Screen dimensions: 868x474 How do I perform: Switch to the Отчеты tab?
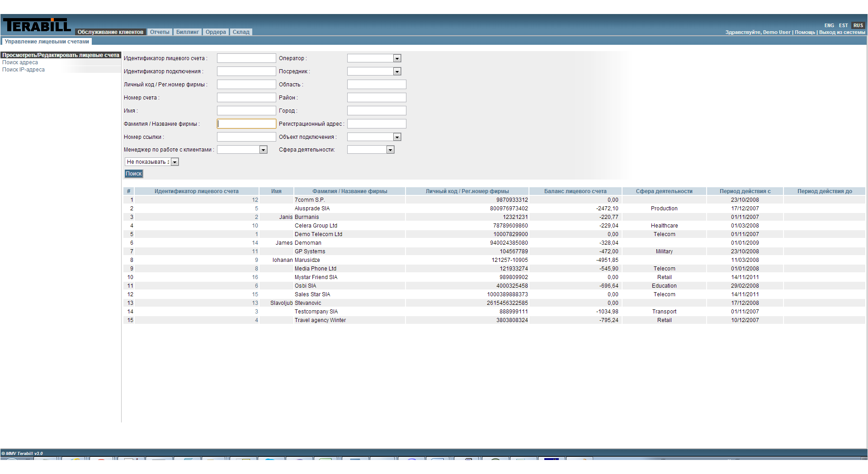[x=160, y=32]
